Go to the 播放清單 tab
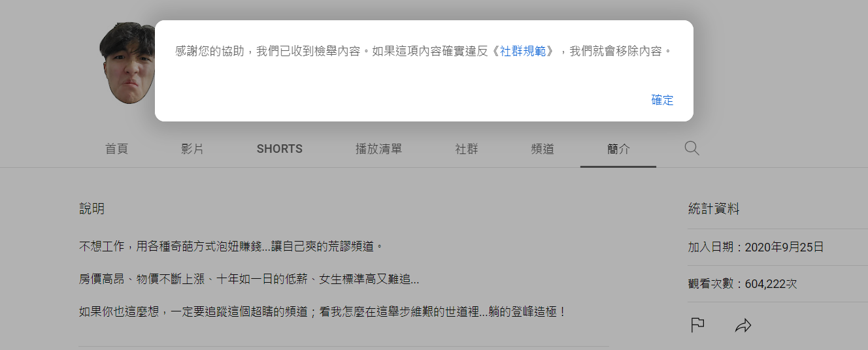The width and height of the screenshot is (868, 350). pyautogui.click(x=379, y=149)
